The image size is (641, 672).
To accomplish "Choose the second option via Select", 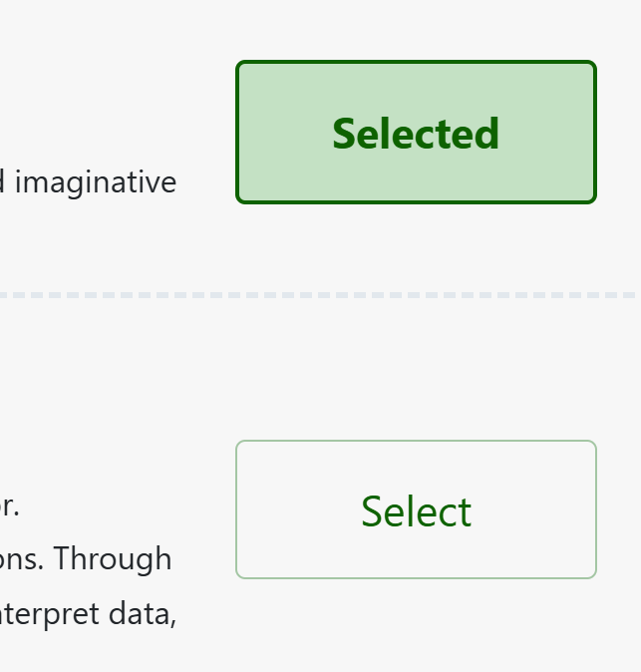I will [x=416, y=509].
